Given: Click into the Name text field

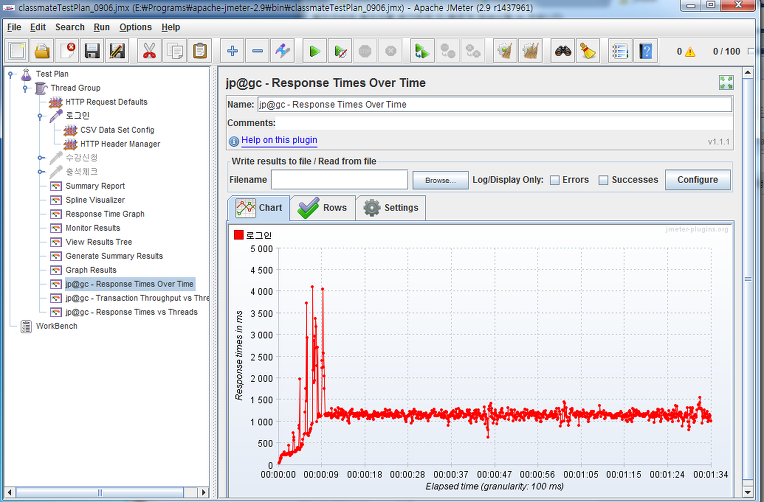Looking at the screenshot, I should coord(494,105).
